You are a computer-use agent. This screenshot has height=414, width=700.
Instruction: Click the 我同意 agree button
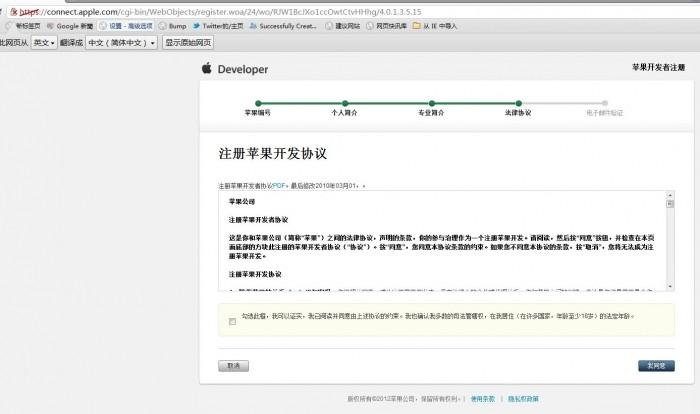click(656, 366)
